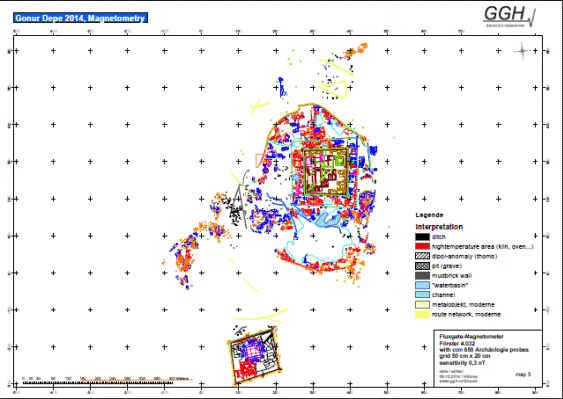This screenshot has width=563, height=399.
Task: Click the map 3 label
Action: 523,374
